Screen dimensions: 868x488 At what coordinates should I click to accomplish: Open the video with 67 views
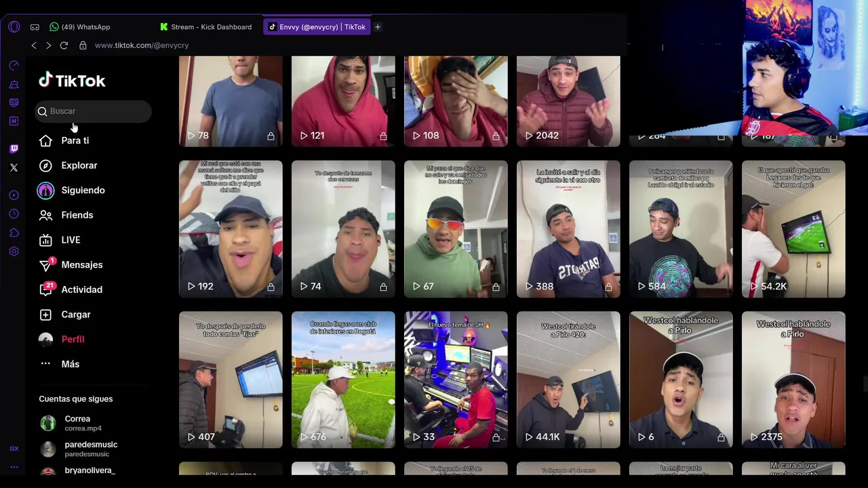tap(456, 229)
